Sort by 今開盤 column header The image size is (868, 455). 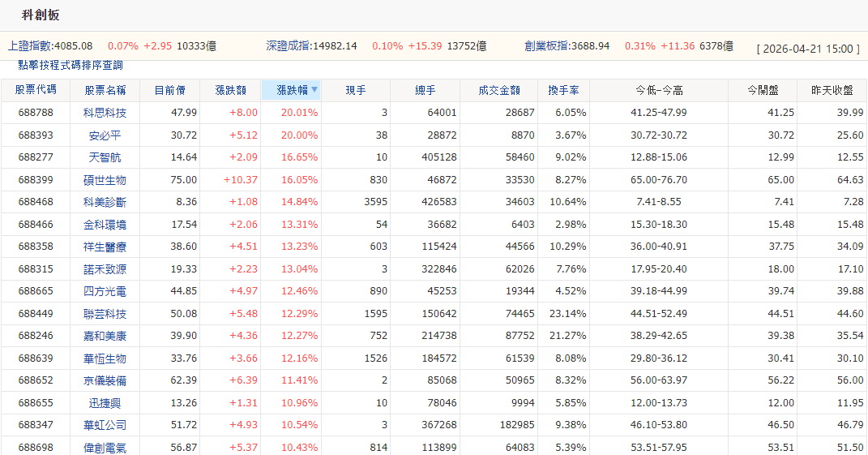763,90
